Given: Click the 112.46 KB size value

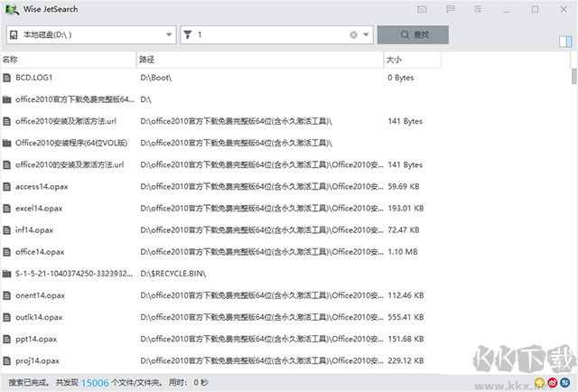Looking at the screenshot, I should (406, 295).
